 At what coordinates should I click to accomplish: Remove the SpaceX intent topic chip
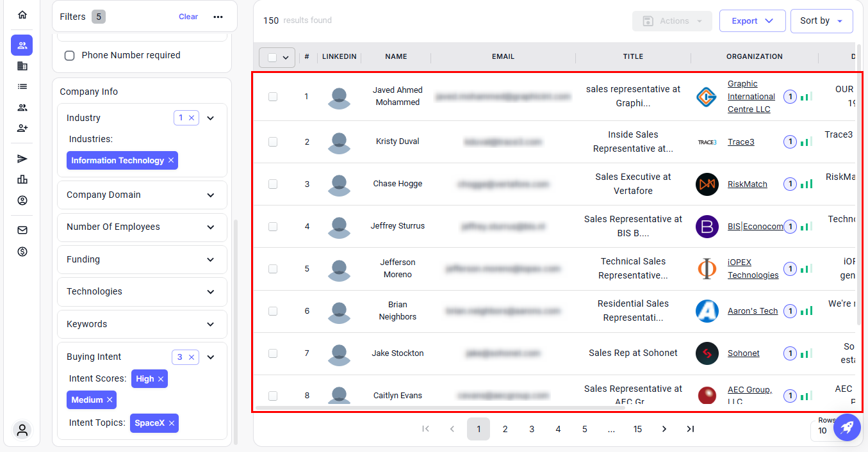click(171, 423)
